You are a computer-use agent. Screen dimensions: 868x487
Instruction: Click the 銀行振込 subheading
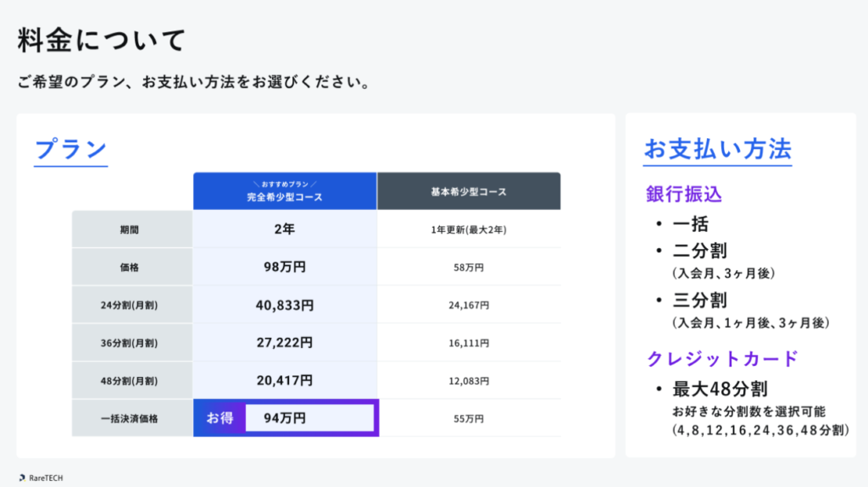pyautogui.click(x=684, y=194)
